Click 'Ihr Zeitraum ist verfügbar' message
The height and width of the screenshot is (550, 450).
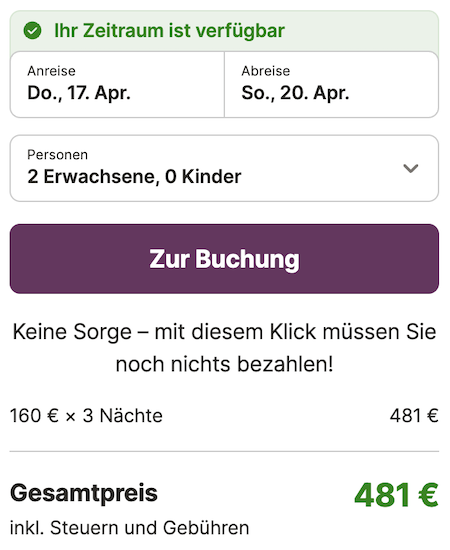[x=169, y=31]
